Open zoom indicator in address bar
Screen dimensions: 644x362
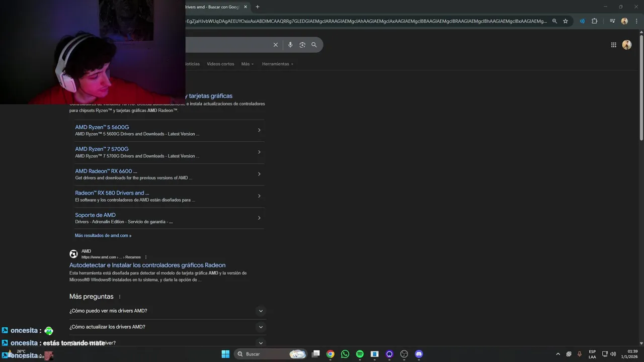(x=554, y=21)
